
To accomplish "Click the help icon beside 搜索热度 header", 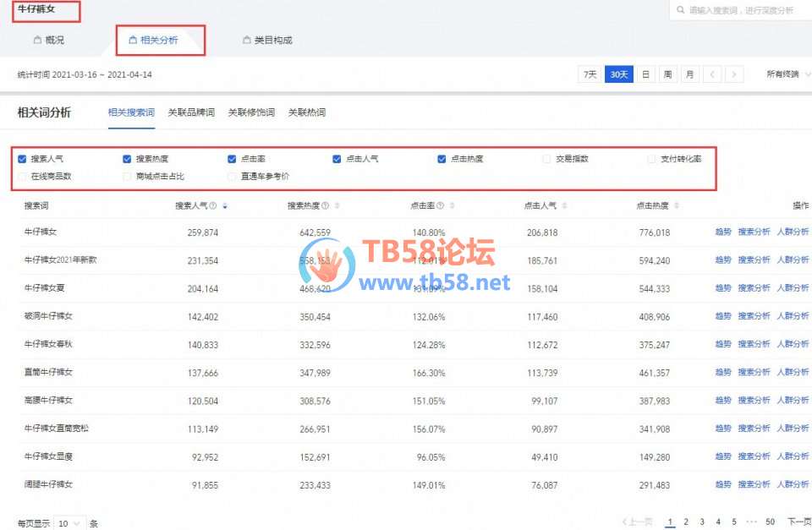I will click(326, 205).
